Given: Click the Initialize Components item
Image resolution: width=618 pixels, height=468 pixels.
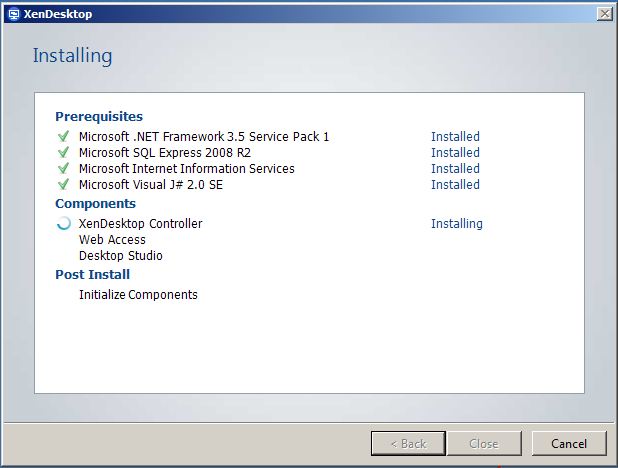Looking at the screenshot, I should click(x=138, y=295).
